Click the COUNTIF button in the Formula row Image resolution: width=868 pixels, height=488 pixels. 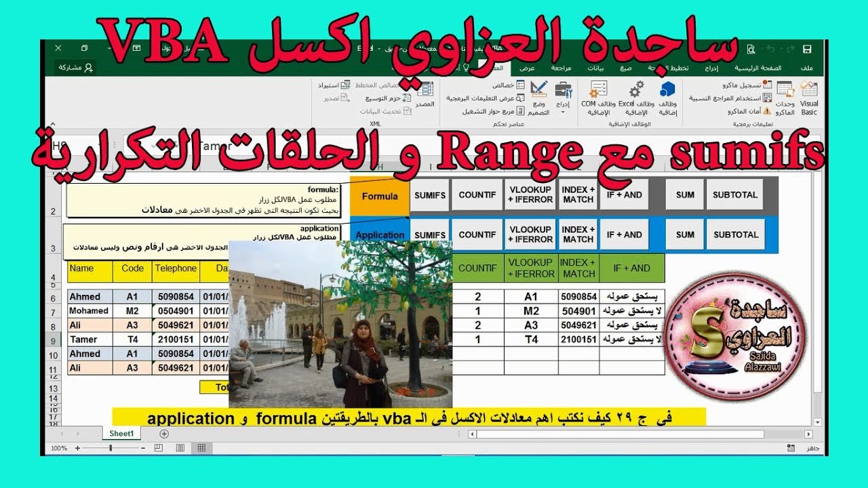coord(477,195)
